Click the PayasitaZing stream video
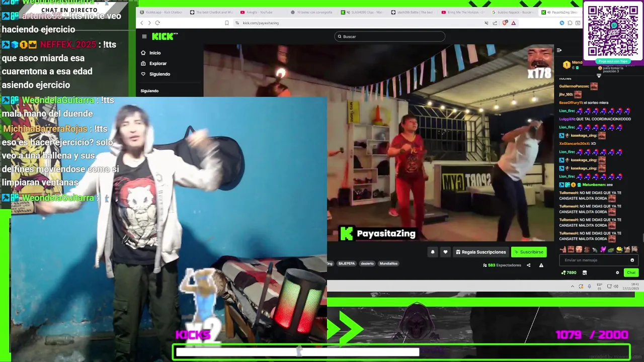 click(378, 143)
